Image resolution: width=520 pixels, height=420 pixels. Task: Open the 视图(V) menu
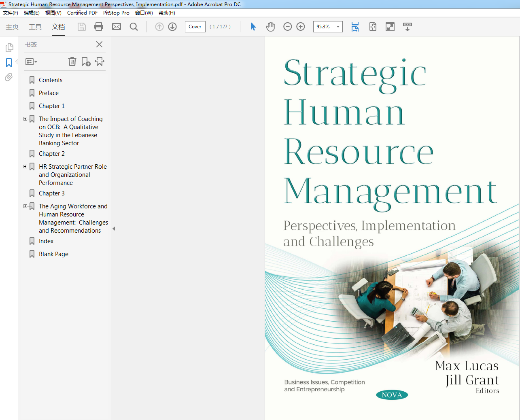pos(53,13)
